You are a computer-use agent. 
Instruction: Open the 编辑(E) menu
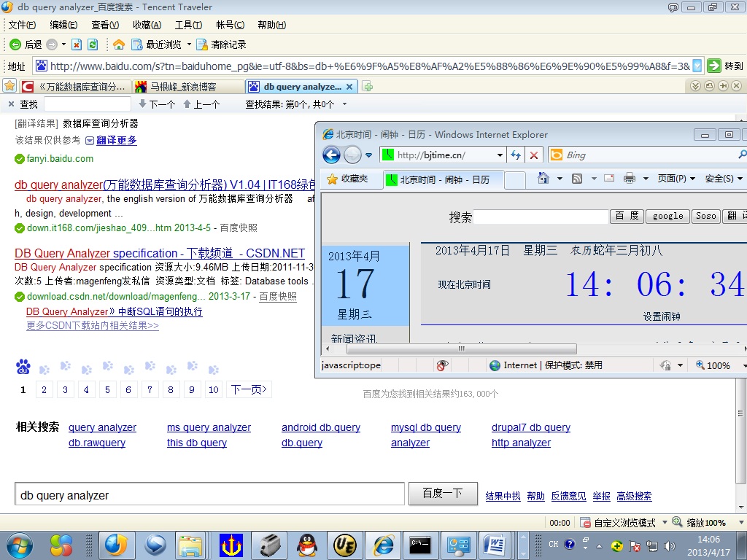click(63, 25)
